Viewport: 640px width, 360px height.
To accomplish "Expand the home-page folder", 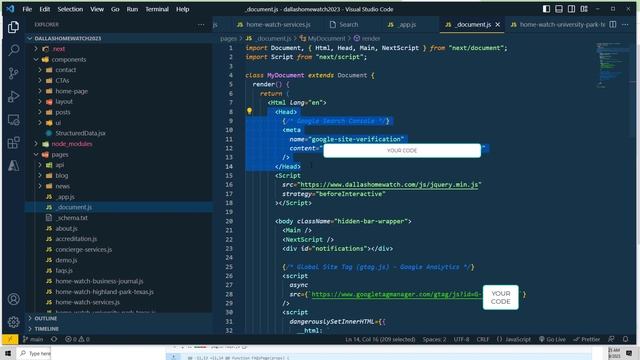I will coord(40,91).
